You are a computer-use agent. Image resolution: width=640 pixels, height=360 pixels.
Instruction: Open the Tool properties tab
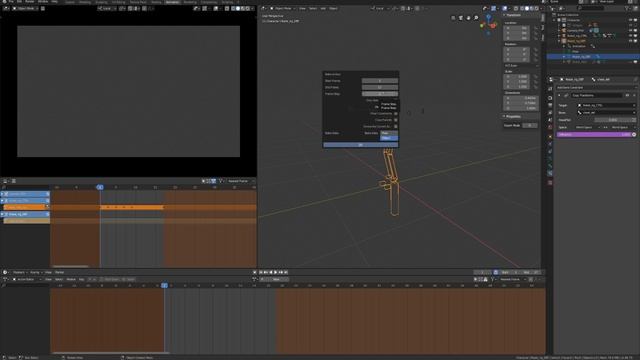[x=550, y=89]
